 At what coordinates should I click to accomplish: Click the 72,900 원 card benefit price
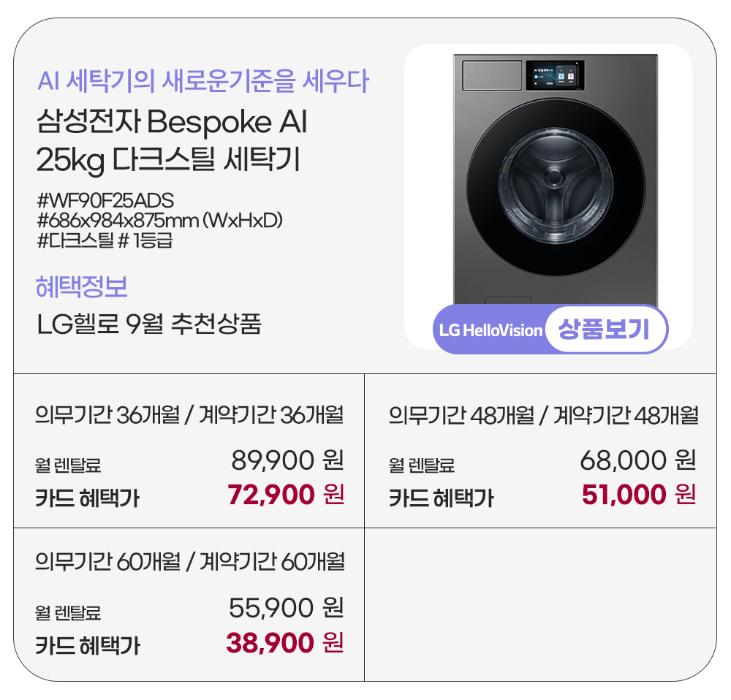click(x=286, y=495)
